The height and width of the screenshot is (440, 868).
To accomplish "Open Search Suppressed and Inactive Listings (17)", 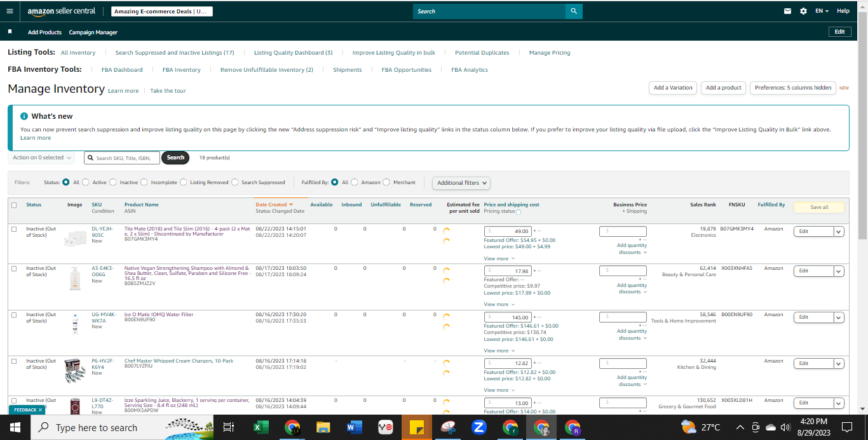I will [x=175, y=53].
